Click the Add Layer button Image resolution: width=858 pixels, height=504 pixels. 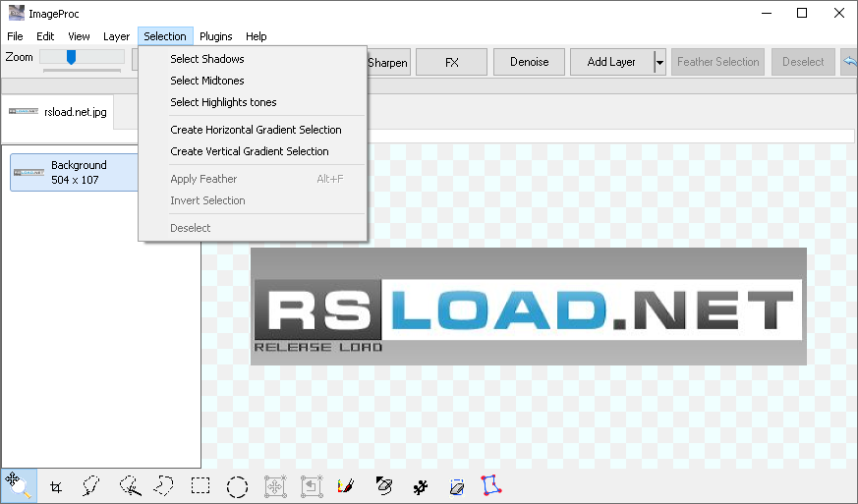click(x=611, y=62)
